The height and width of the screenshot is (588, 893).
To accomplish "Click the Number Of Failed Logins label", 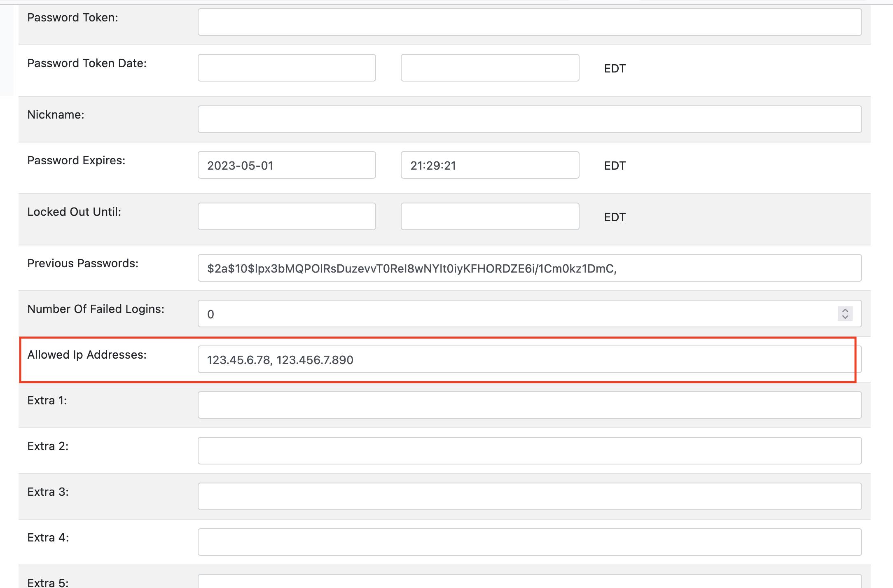I will click(x=96, y=309).
